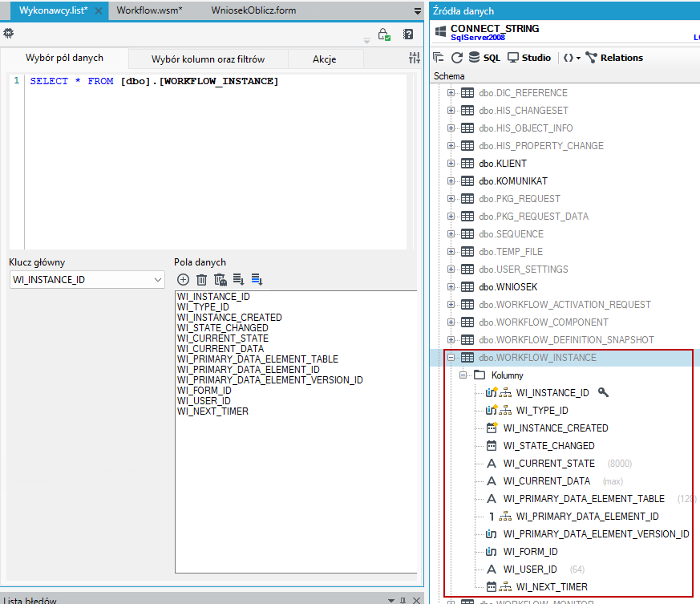Image resolution: width=700 pixels, height=604 pixels.
Task: Open the Wybór kolumn oraz filtrów tab
Action: pyautogui.click(x=208, y=59)
